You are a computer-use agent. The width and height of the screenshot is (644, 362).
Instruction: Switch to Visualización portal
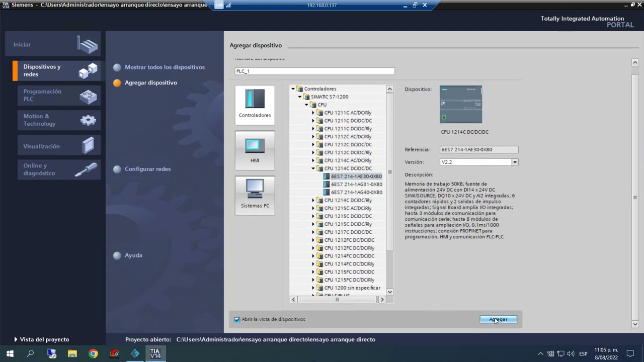coord(59,146)
